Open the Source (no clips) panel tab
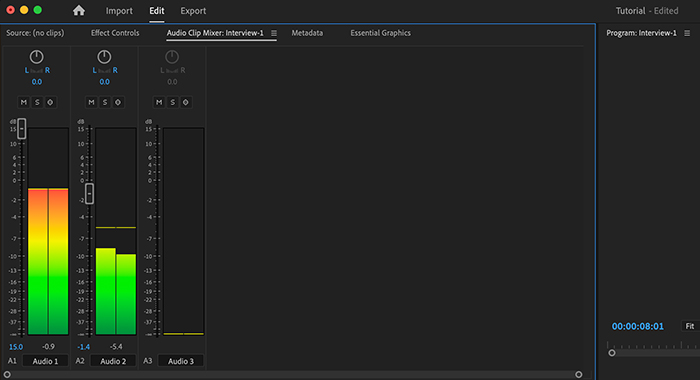Screen dimensions: 700x380 point(35,33)
